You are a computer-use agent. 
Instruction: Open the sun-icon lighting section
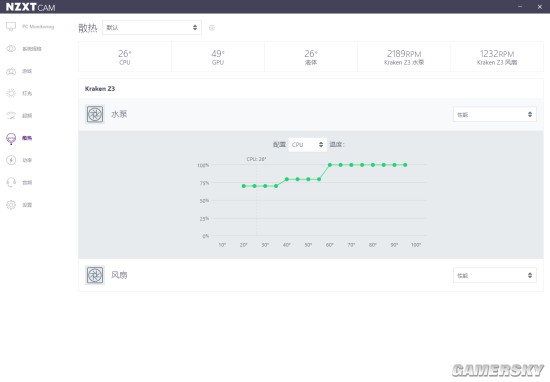click(x=19, y=93)
